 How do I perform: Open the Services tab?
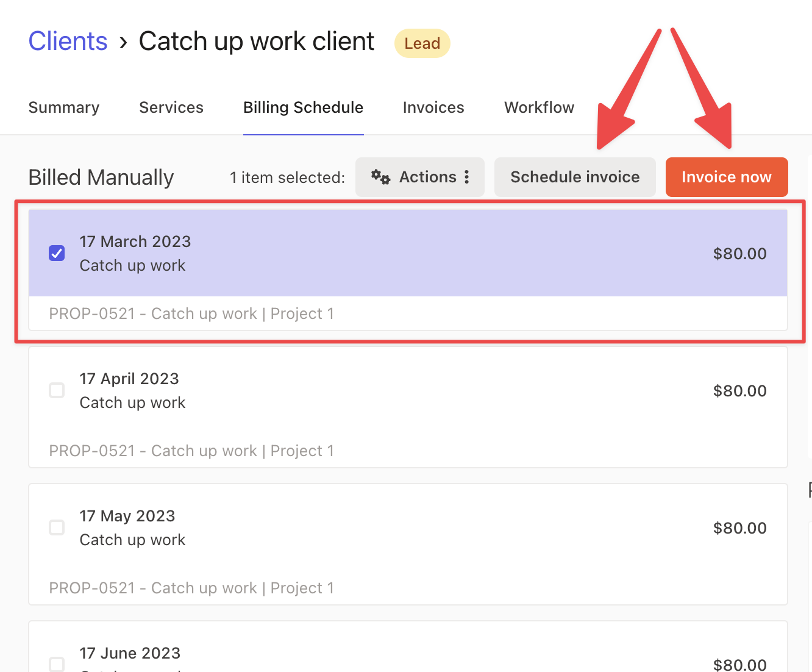pos(171,107)
